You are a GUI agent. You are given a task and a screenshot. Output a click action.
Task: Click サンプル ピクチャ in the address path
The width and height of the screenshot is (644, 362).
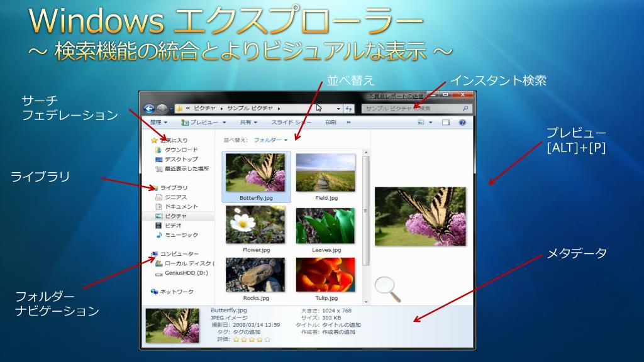pyautogui.click(x=250, y=108)
